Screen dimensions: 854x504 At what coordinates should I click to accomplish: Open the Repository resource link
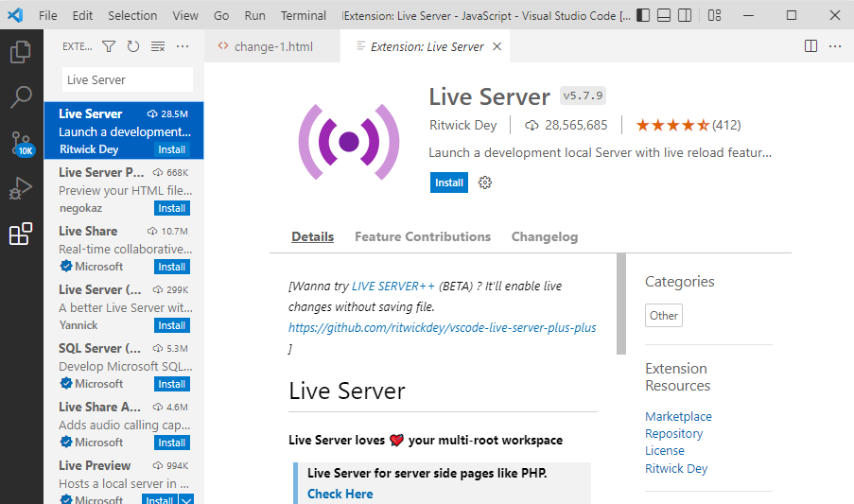[673, 434]
